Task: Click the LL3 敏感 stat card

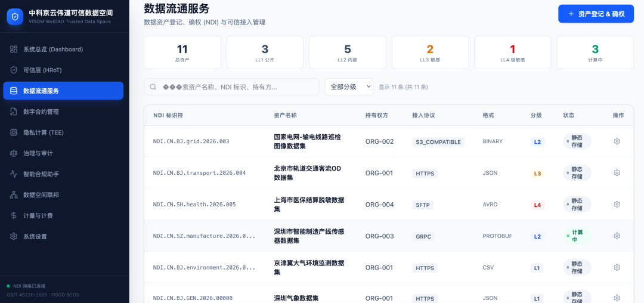Action: [430, 52]
